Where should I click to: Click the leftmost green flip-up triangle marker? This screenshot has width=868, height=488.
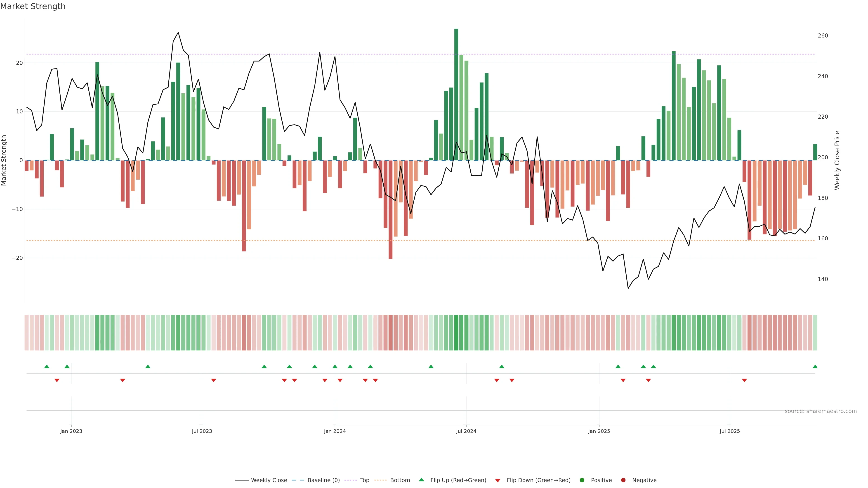coord(47,366)
